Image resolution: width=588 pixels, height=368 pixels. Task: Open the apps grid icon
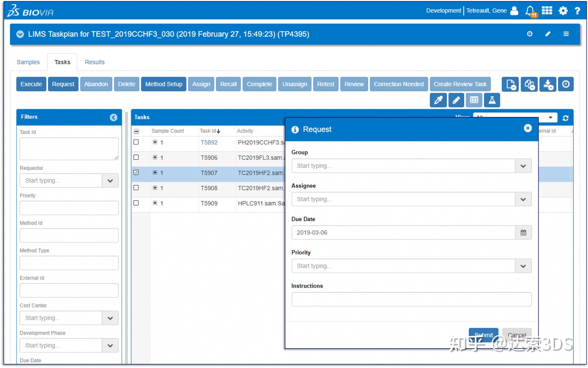point(547,11)
